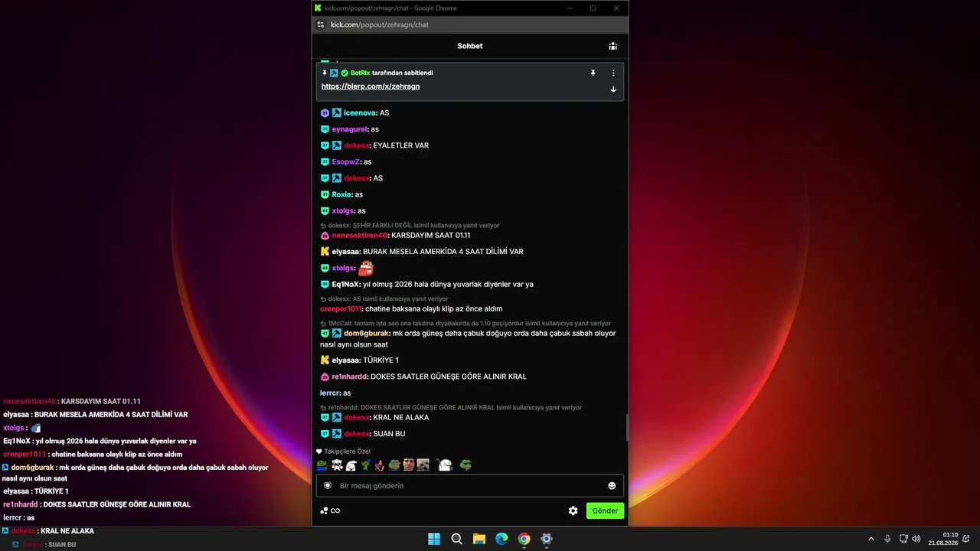Open volume control in system tray
Screen dimensions: 980x551
(916, 539)
